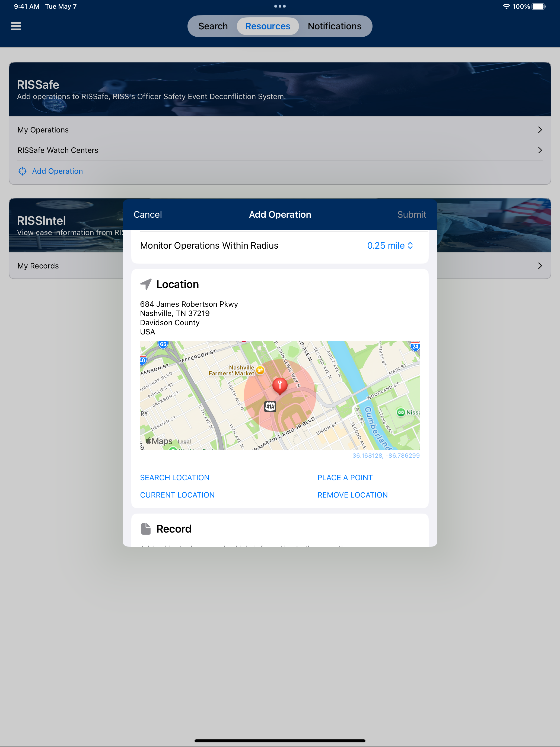The height and width of the screenshot is (747, 560).
Task: Tap the RISSIntel banner title
Action: tap(42, 220)
